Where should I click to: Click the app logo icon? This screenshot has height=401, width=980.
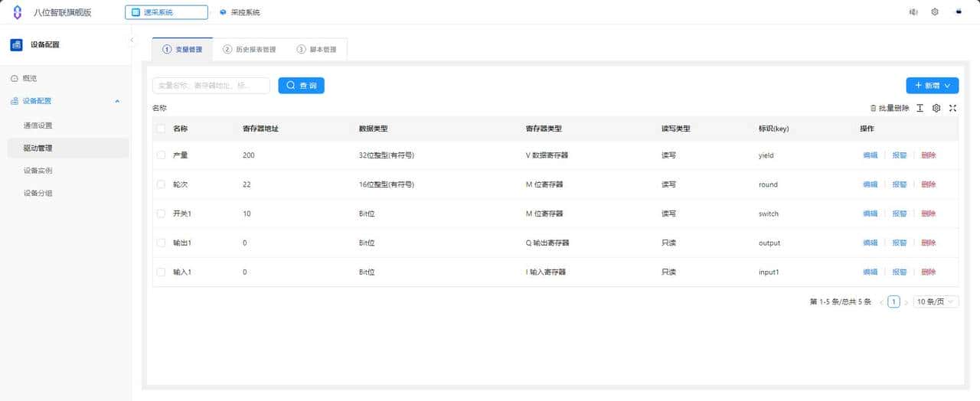coord(18,12)
